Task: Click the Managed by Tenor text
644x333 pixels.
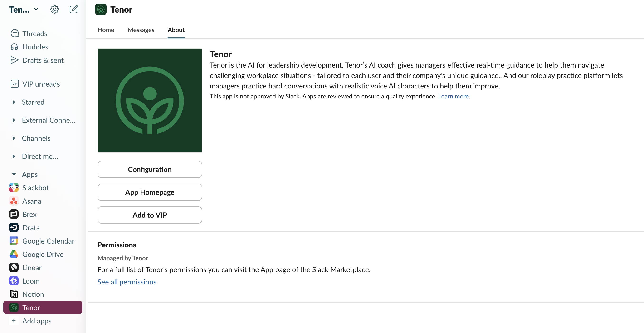Action: [x=123, y=258]
